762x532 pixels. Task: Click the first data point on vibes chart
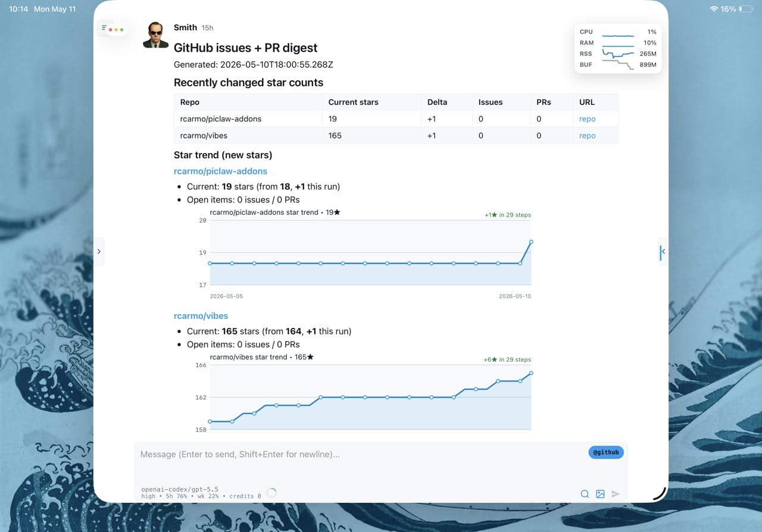pyautogui.click(x=210, y=421)
